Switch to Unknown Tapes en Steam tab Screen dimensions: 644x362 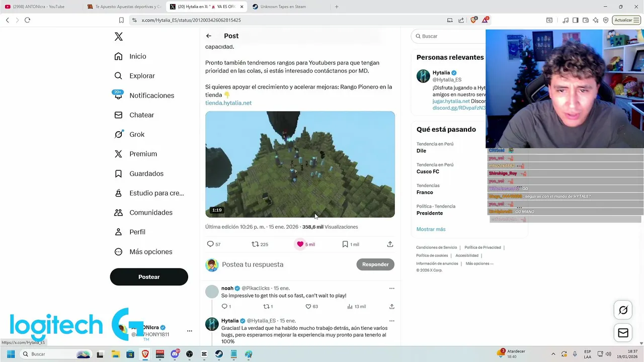pos(287,7)
